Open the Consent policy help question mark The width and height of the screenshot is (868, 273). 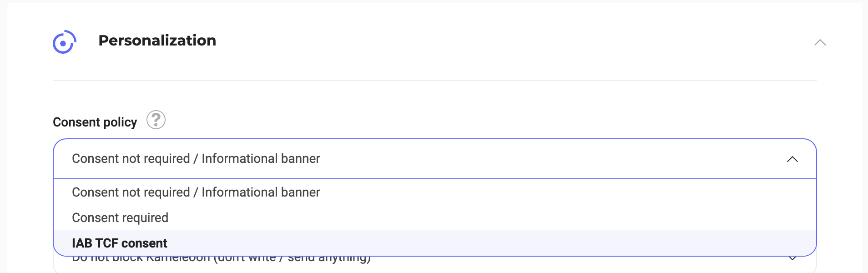[x=156, y=120]
